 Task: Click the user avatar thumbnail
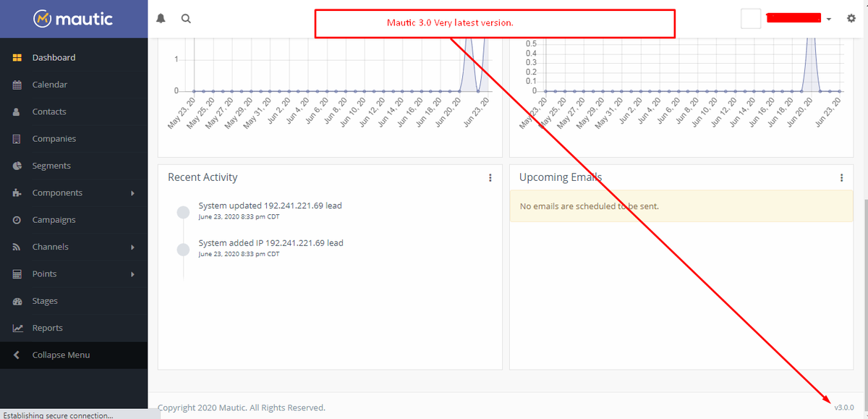pyautogui.click(x=751, y=19)
